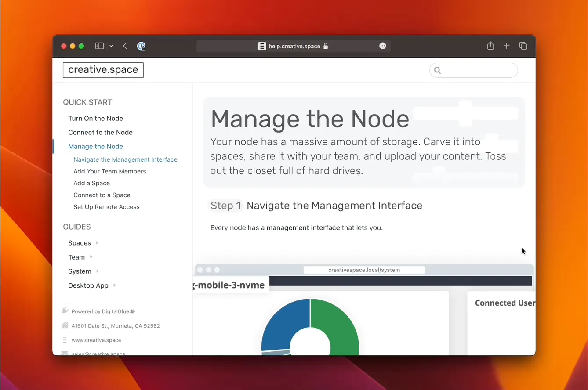Click inside the search input field
This screenshot has height=390, width=588.
tap(474, 70)
